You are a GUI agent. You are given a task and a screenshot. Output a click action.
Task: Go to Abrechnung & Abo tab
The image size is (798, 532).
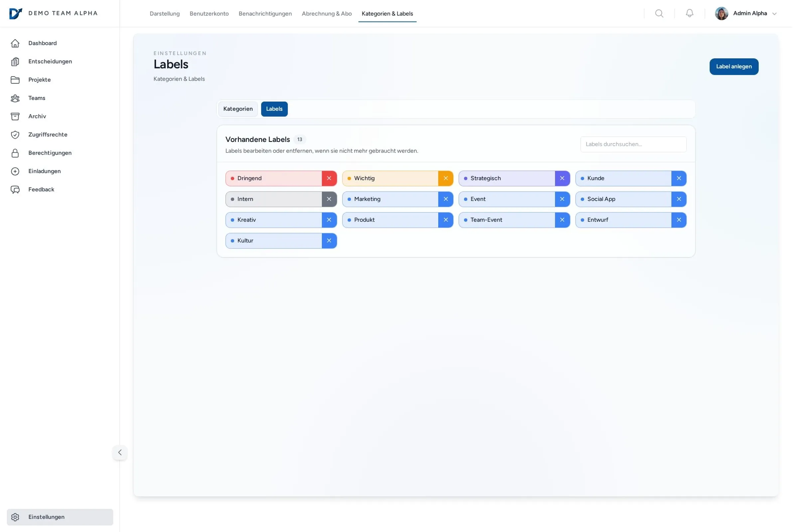327,14
